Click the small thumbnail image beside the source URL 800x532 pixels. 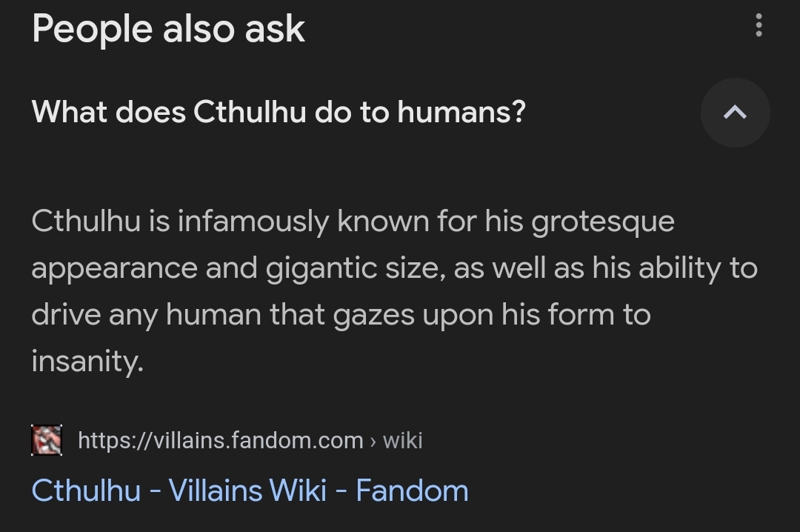tap(47, 440)
